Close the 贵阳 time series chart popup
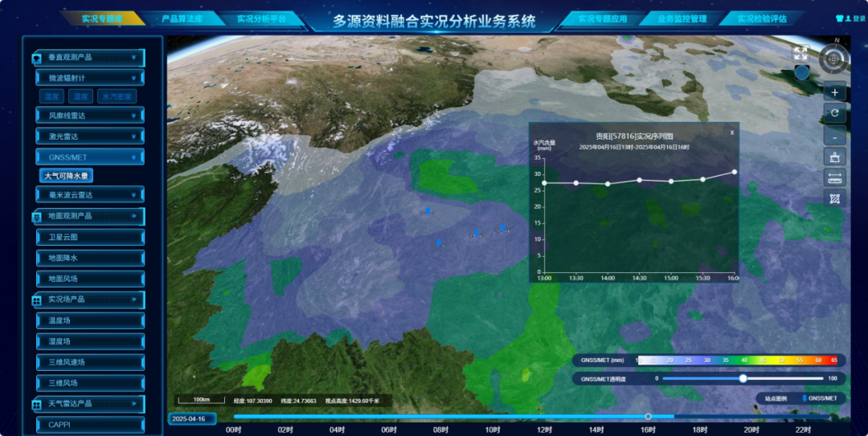The width and height of the screenshot is (868, 436). click(731, 132)
